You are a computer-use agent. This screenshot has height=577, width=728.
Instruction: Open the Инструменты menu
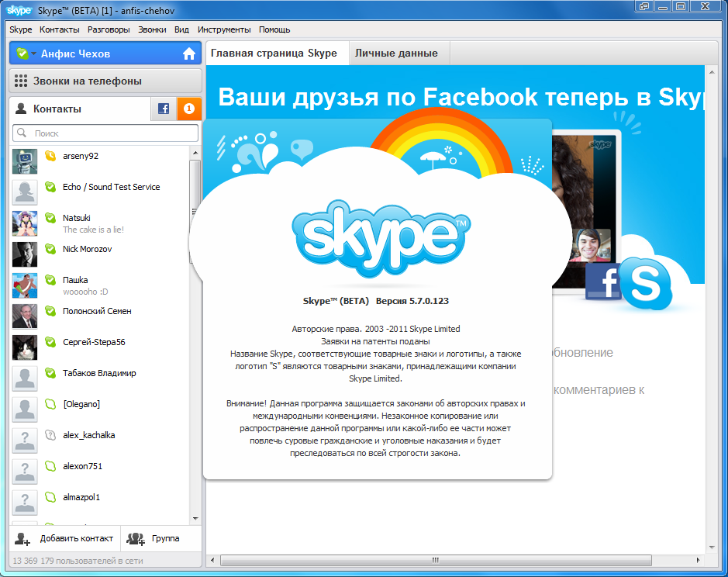tap(224, 29)
